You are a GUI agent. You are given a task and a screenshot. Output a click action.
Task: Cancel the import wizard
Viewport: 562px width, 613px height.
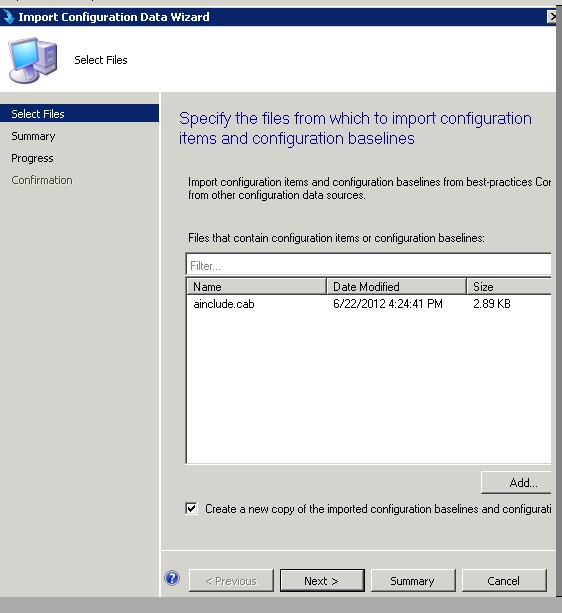tap(504, 581)
